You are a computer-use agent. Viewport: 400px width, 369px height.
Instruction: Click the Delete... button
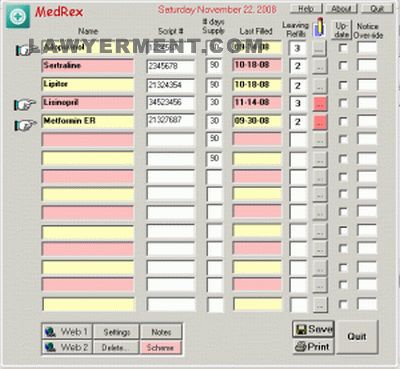[x=116, y=347]
